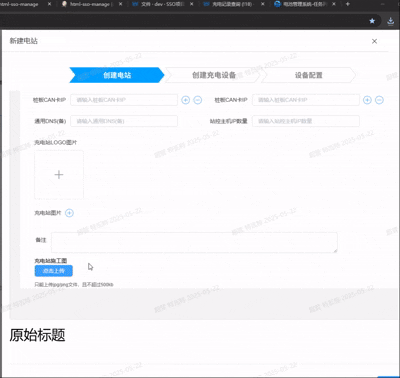Click the 通用DNS(备) input field
This screenshot has width=400, height=378.
(x=124, y=121)
